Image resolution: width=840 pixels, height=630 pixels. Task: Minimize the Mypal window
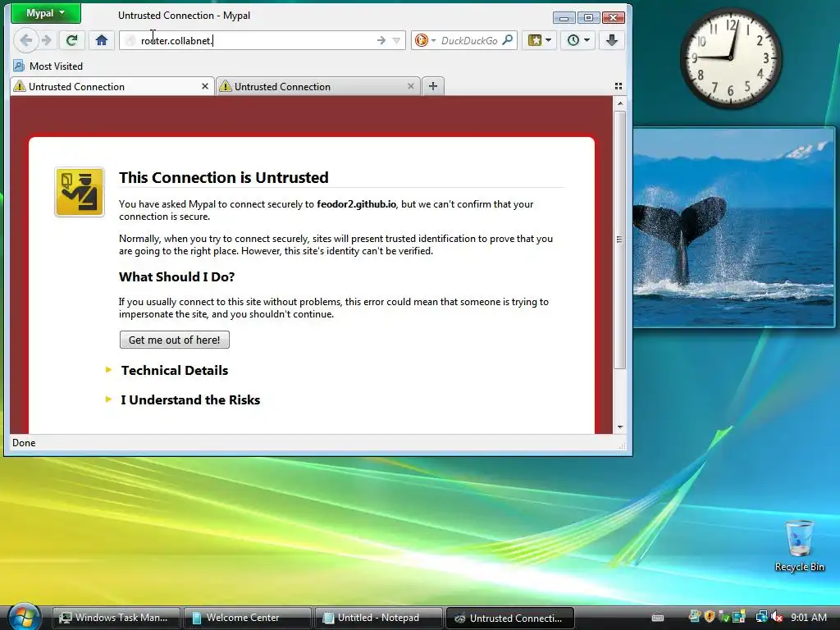point(564,18)
